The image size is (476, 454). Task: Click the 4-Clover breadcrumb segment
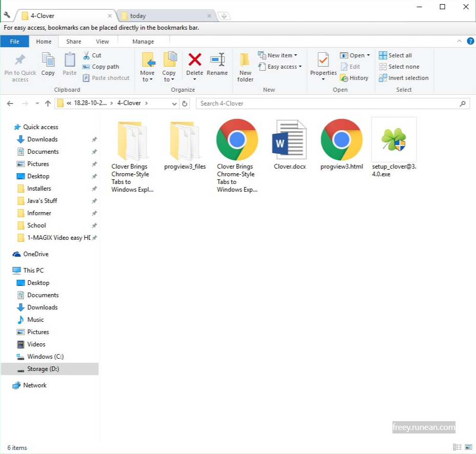[129, 103]
